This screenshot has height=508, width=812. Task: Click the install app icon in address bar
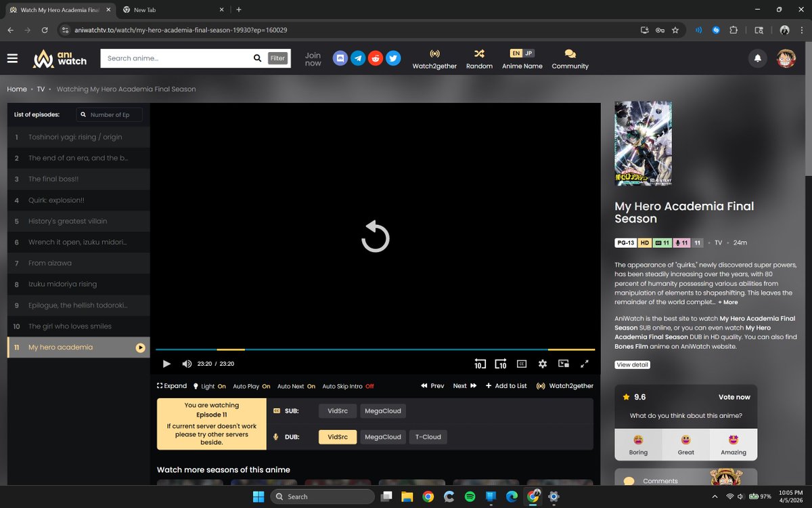tap(644, 30)
